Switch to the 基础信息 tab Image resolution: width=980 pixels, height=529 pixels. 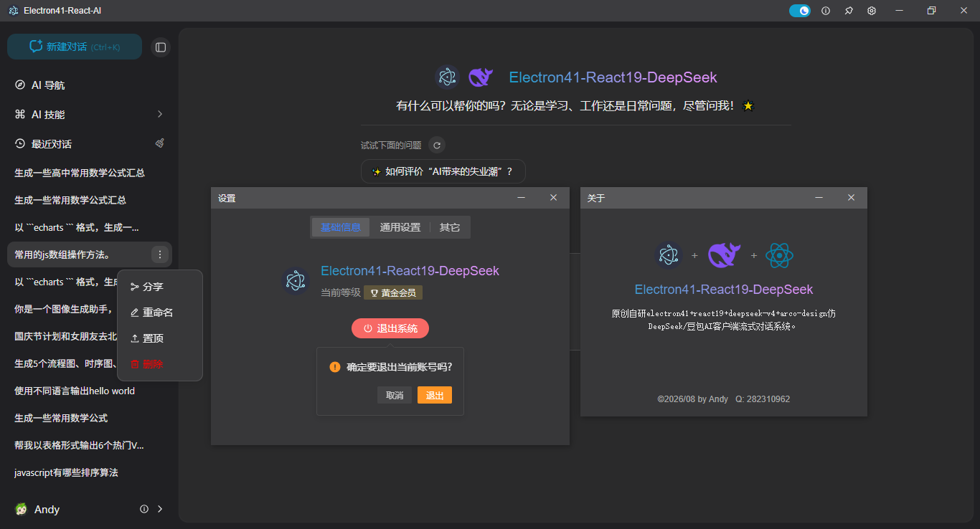(x=341, y=227)
